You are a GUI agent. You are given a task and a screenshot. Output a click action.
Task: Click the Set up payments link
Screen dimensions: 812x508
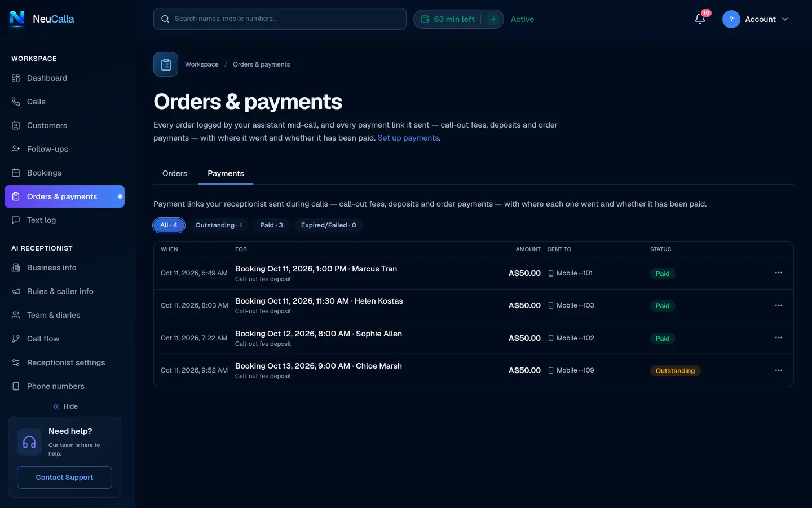(408, 138)
